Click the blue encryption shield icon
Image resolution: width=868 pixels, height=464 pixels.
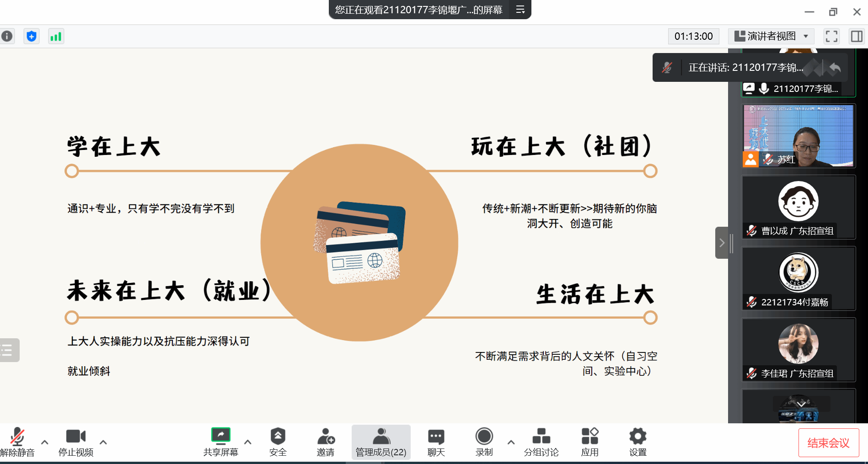tap(32, 36)
